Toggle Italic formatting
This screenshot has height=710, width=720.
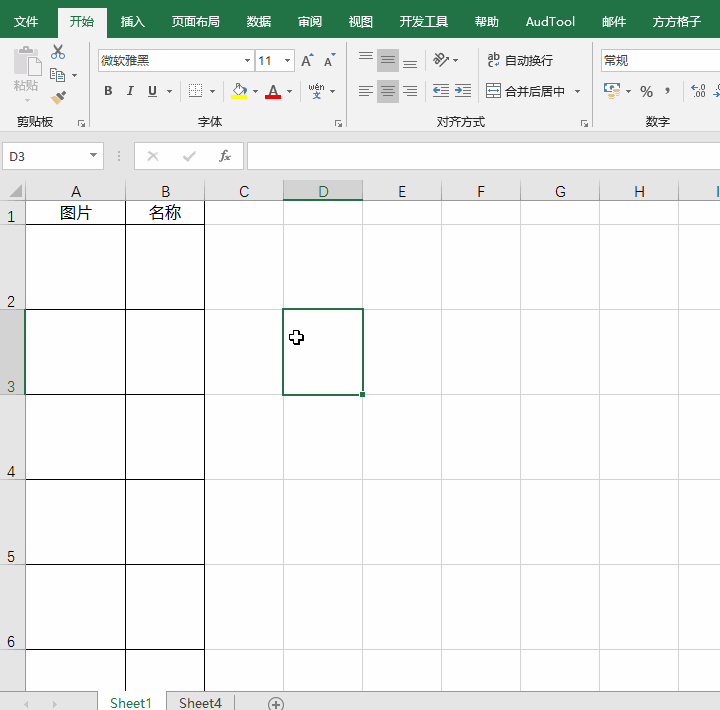(130, 91)
